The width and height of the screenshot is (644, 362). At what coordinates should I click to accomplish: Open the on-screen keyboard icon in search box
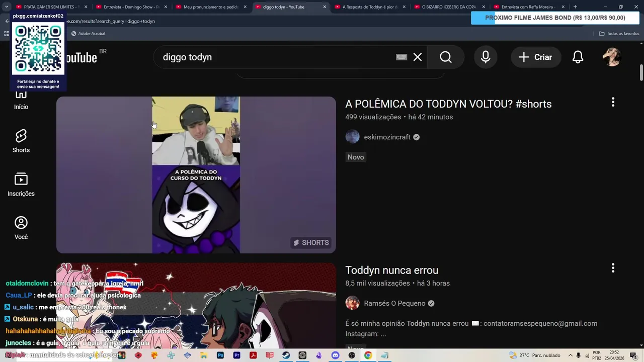(401, 57)
